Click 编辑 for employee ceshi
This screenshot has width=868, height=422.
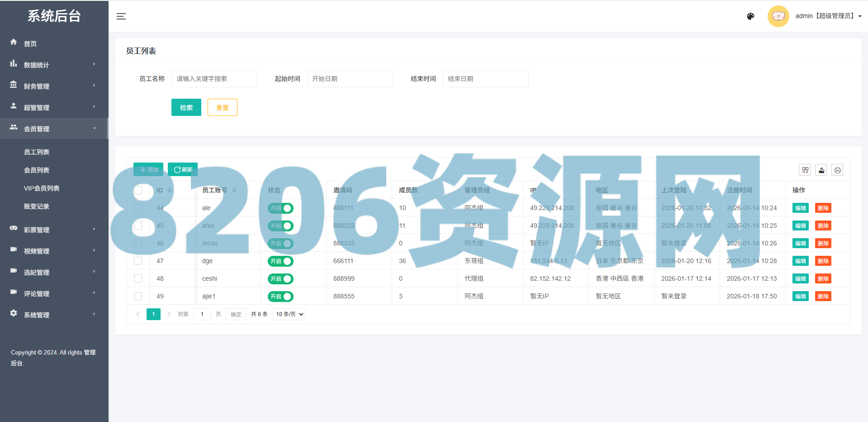coord(801,279)
